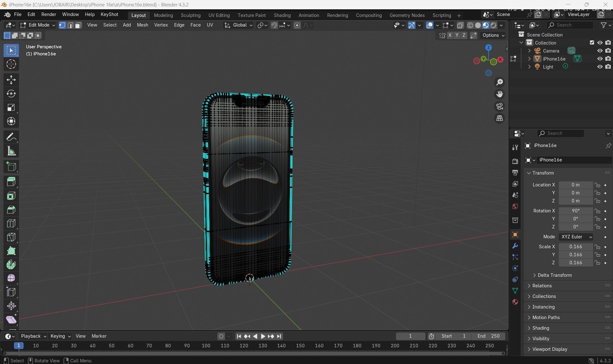Open Modifiers wrench properties tab

tap(515, 246)
